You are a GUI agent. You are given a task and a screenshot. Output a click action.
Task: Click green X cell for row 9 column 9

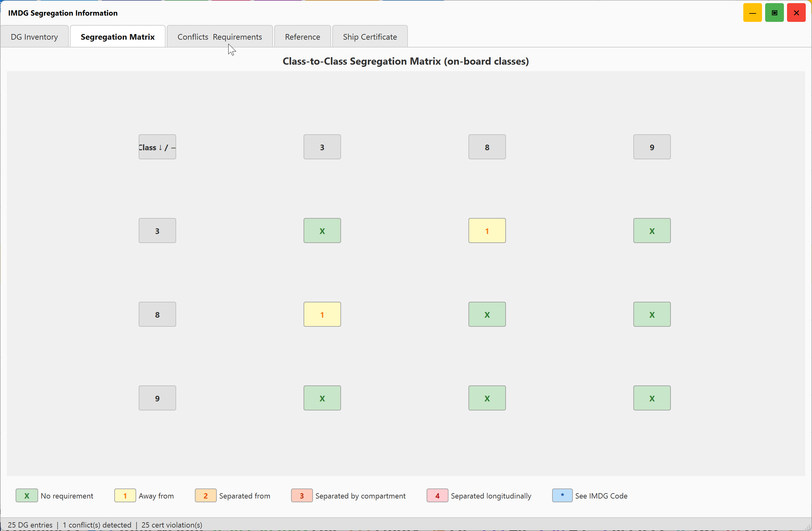pyautogui.click(x=652, y=398)
